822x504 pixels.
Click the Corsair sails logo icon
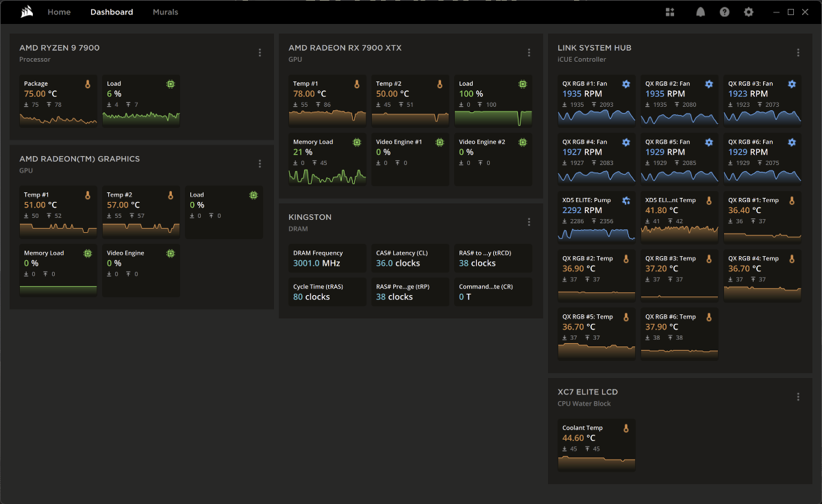27,12
